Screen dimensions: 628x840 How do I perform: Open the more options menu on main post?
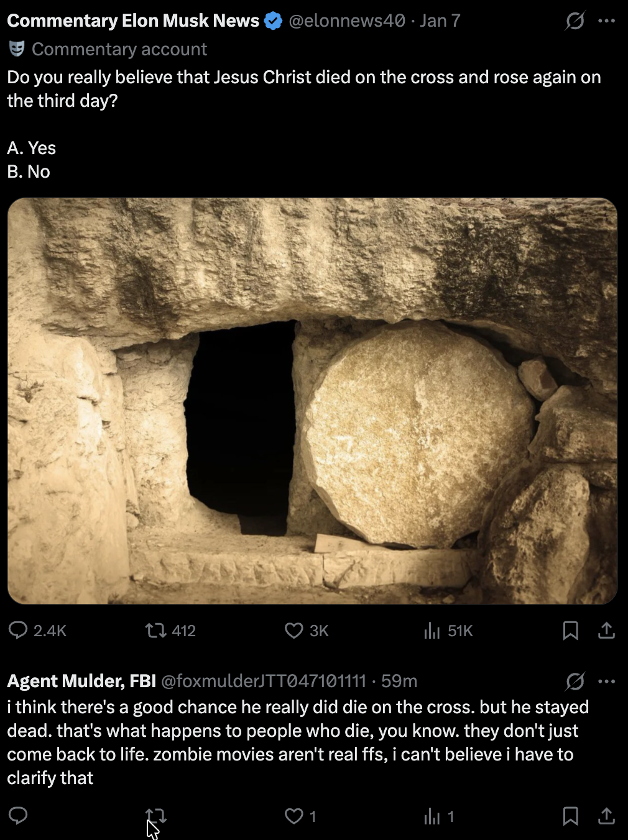[606, 21]
